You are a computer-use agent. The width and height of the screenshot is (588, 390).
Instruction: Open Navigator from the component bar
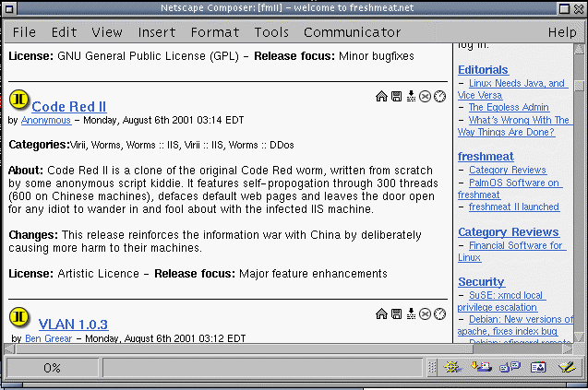click(452, 367)
